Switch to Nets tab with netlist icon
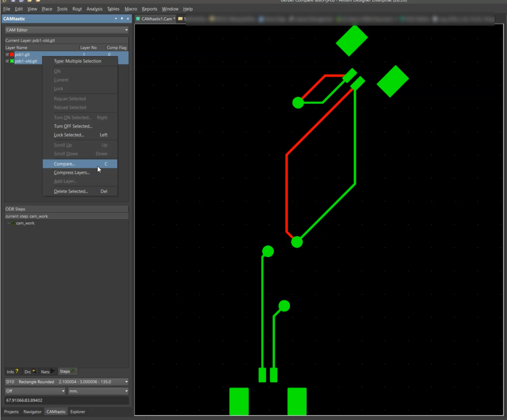Image resolution: width=507 pixels, height=420 pixels. click(48, 371)
